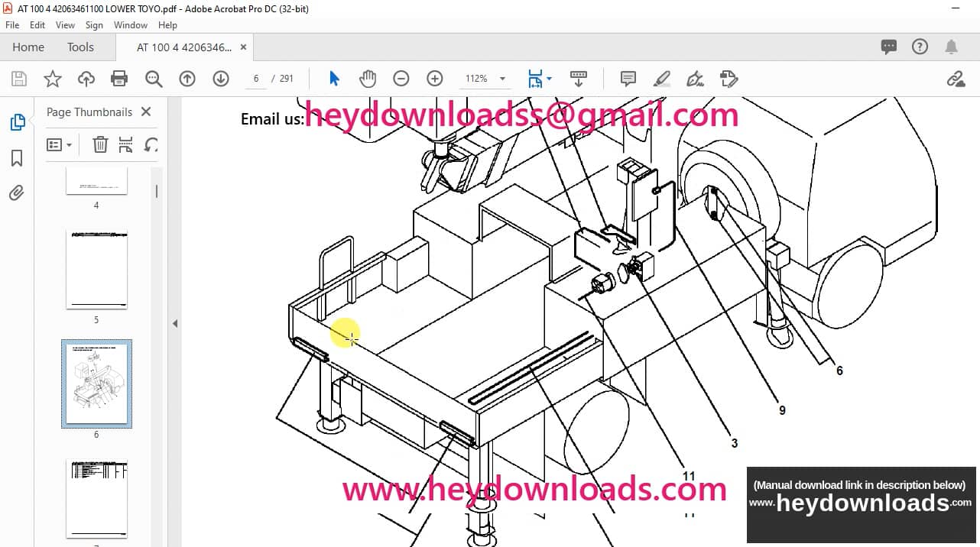Click the insert page break icon in thumbnails

coord(126,144)
